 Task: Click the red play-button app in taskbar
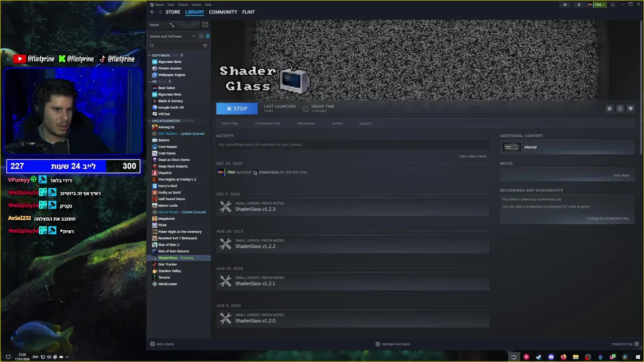pos(526,357)
